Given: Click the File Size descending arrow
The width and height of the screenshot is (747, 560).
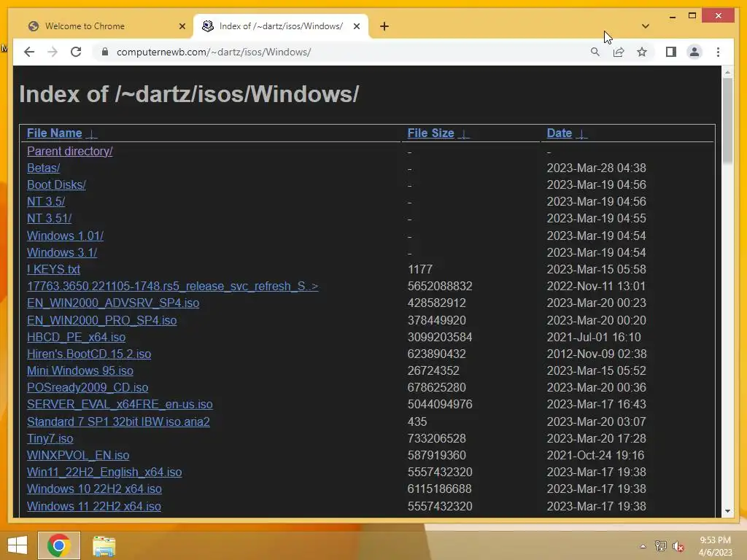Looking at the screenshot, I should 463,134.
